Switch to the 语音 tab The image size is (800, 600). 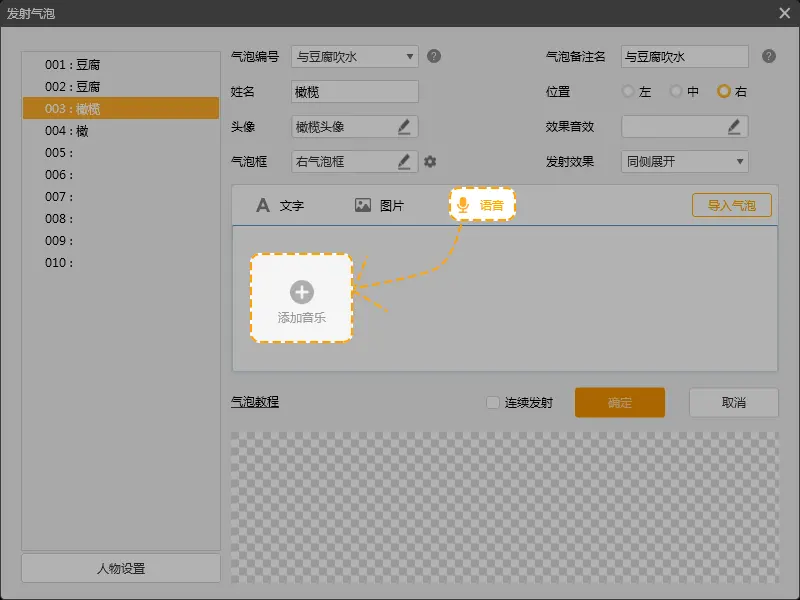click(x=481, y=205)
